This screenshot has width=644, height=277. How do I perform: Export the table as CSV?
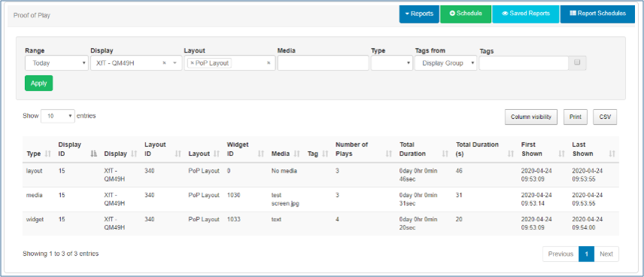pyautogui.click(x=605, y=117)
